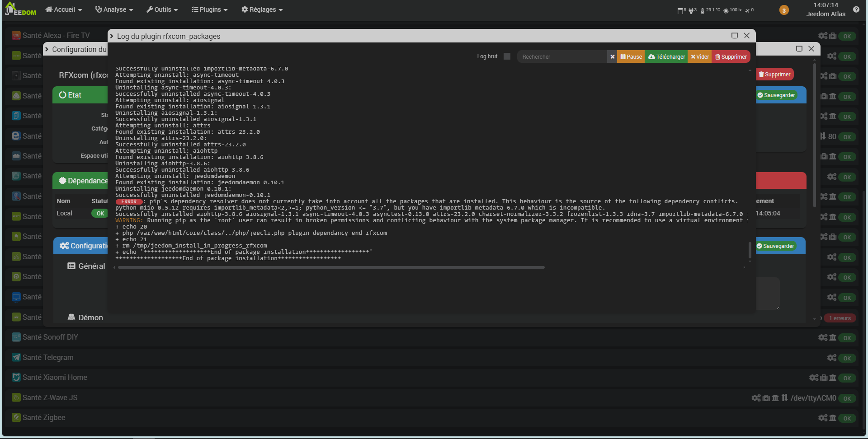868x439 pixels.
Task: Empty the log with the Vider button
Action: coord(700,56)
